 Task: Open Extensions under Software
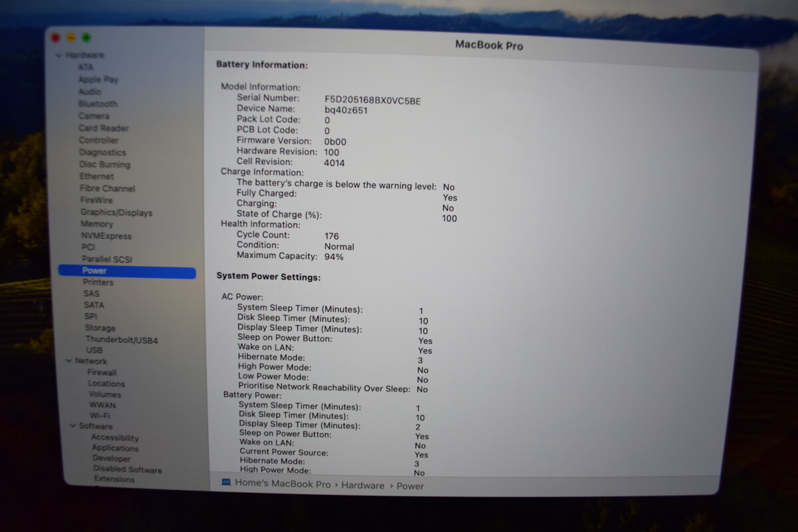[114, 479]
